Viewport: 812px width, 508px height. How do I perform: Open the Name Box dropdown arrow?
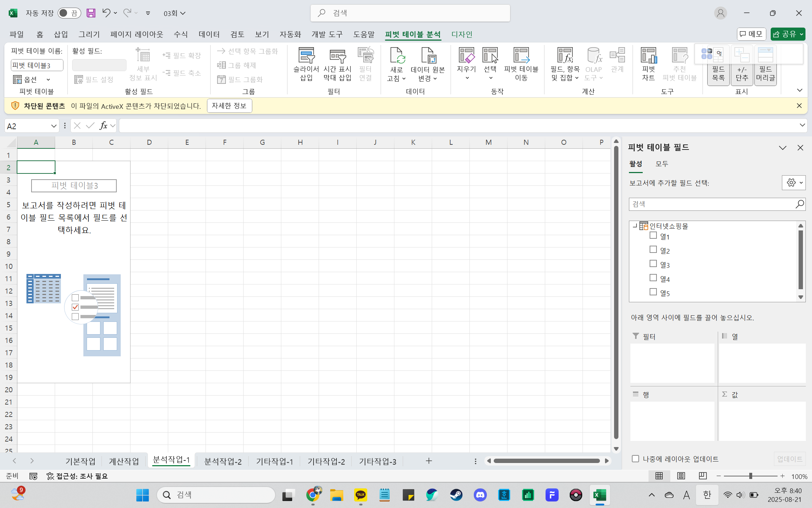click(54, 126)
